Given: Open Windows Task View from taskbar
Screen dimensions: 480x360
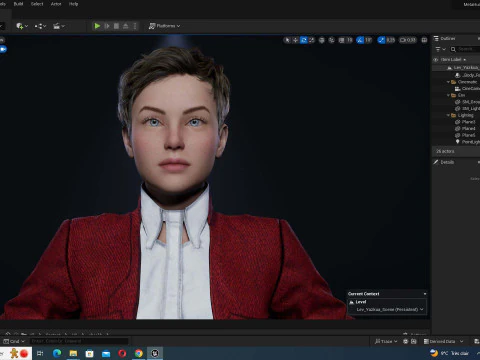Looking at the screenshot, I should pos(40,353).
